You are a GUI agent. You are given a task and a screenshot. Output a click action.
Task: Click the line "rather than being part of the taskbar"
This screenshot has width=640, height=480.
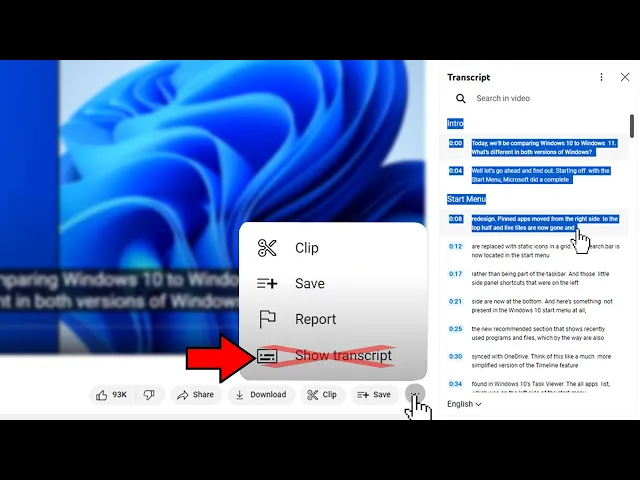540,278
